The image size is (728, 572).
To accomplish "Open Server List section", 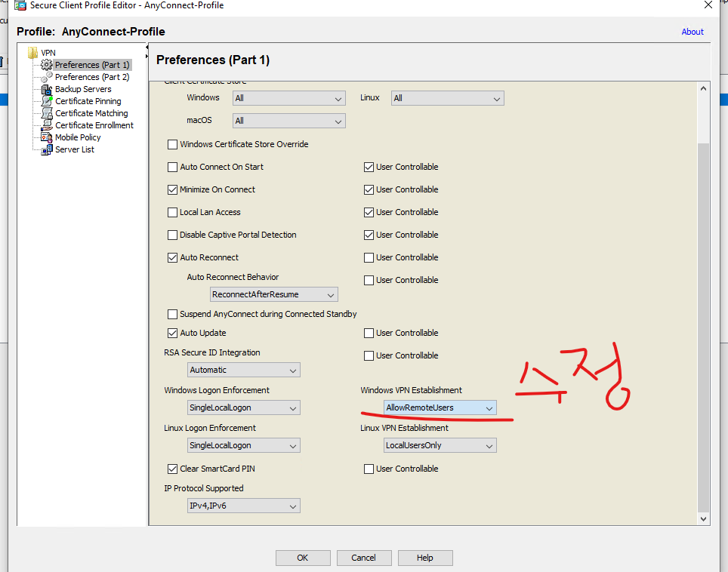I will click(75, 149).
